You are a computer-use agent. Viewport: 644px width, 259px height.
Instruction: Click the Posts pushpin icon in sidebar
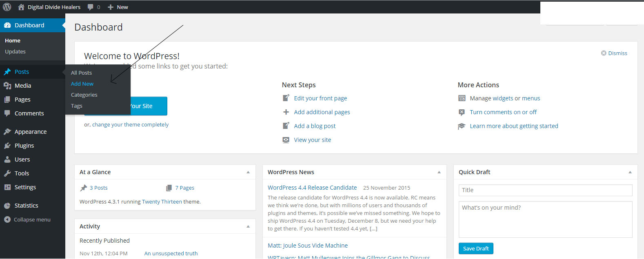click(7, 72)
